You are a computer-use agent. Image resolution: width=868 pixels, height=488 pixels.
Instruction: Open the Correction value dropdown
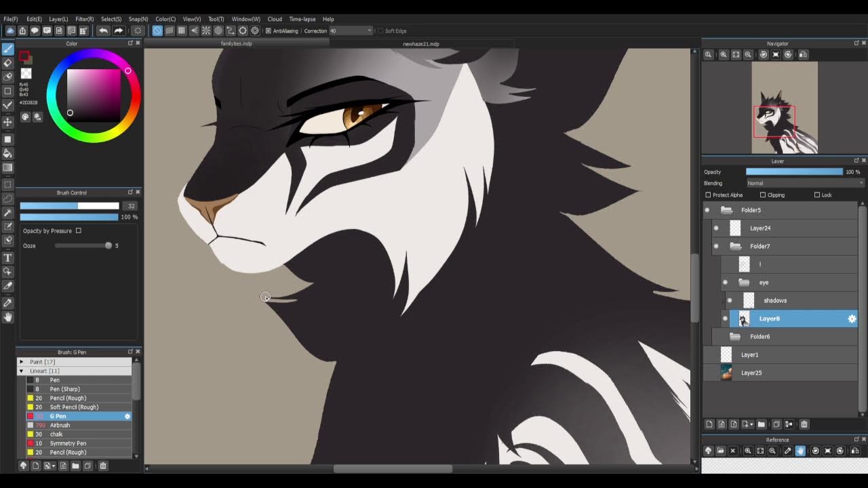tap(351, 30)
